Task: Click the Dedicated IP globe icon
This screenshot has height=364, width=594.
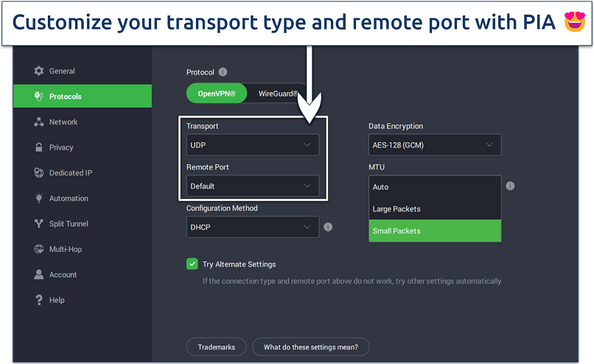Action: tap(39, 172)
